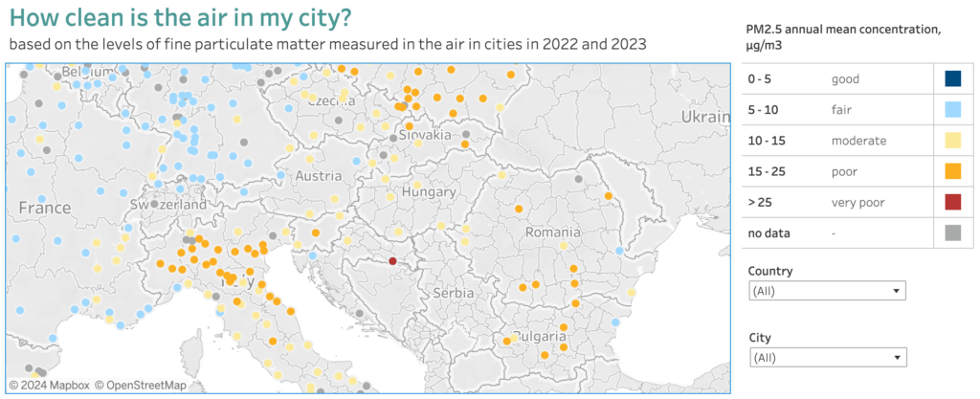Open the OpenStreetMap attribution link
Image resolution: width=980 pixels, height=399 pixels.
click(x=146, y=386)
